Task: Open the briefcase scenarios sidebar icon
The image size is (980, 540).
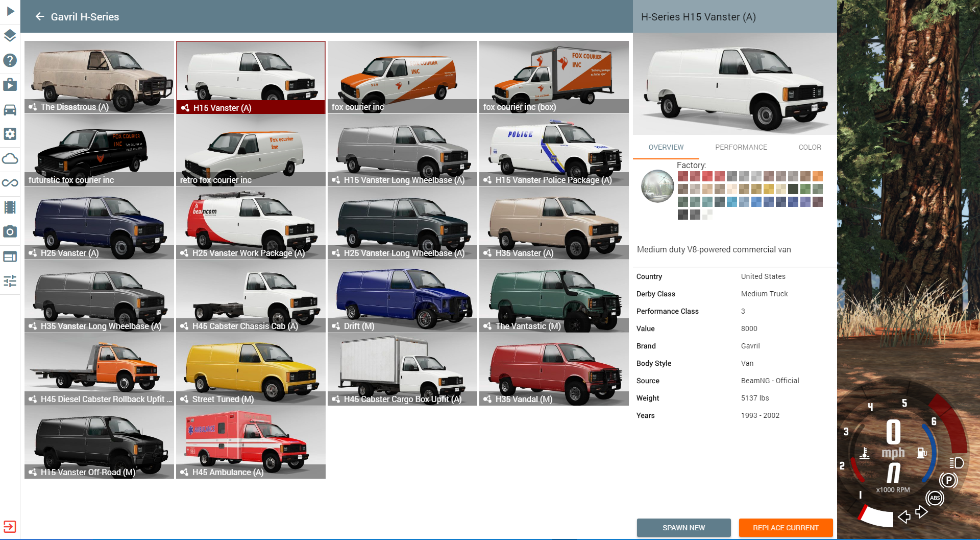Action: pyautogui.click(x=10, y=84)
